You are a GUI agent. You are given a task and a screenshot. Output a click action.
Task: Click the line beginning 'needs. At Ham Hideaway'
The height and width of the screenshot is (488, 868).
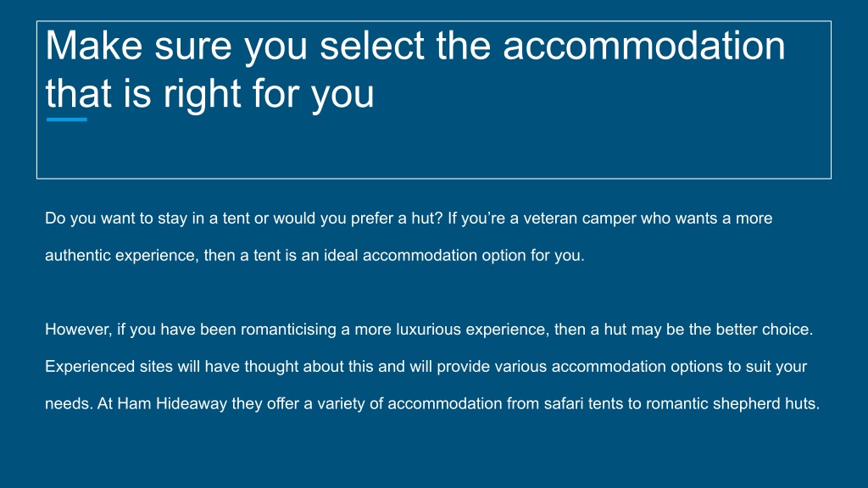tap(432, 404)
